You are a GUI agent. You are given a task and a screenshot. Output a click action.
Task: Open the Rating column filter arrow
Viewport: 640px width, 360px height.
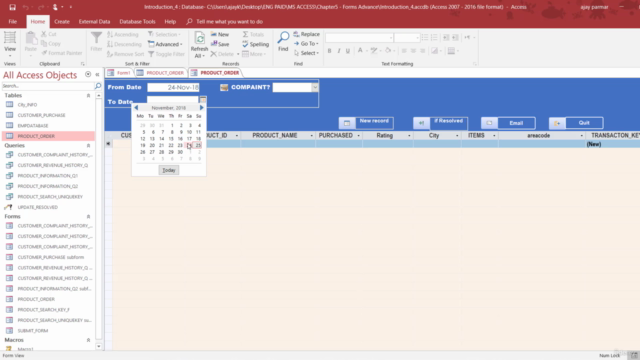pos(409,136)
